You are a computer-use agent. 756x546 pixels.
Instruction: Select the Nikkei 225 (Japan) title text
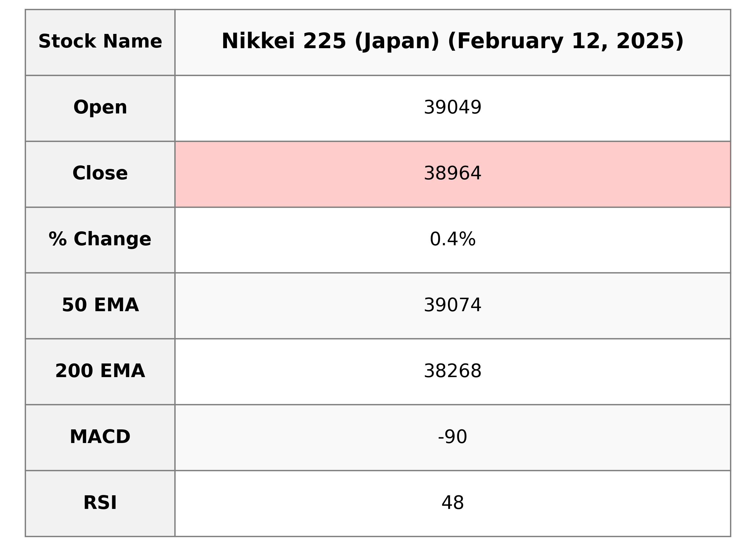(x=330, y=41)
